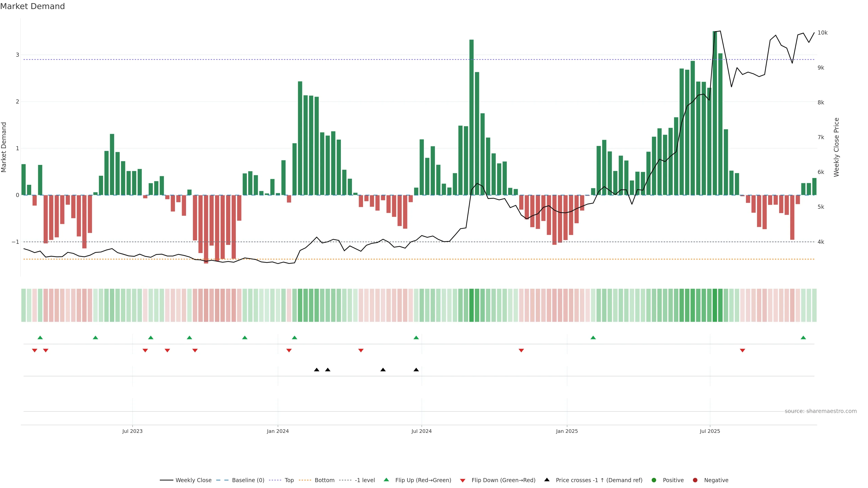This screenshot has width=868, height=488.
Task: Click the Market Demand chart title
Action: pos(32,6)
